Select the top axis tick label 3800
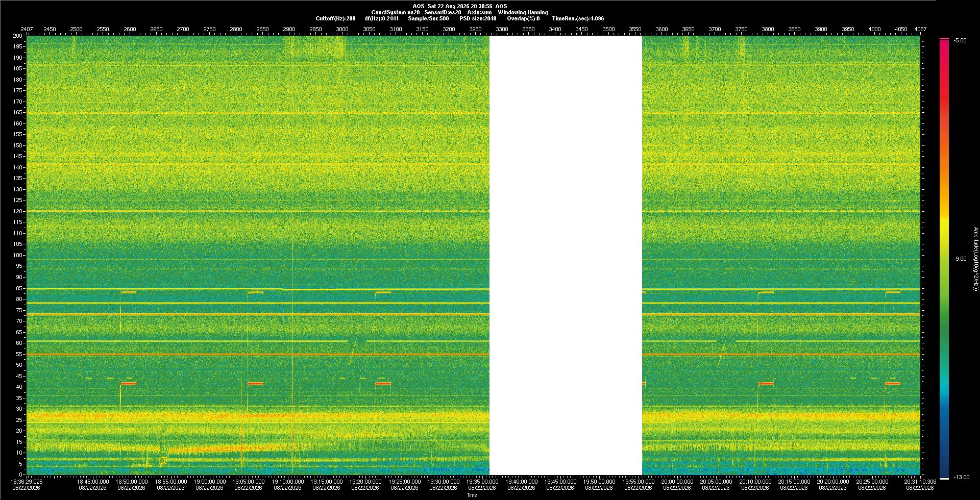Screen dimensions: 980x500 pos(768,29)
